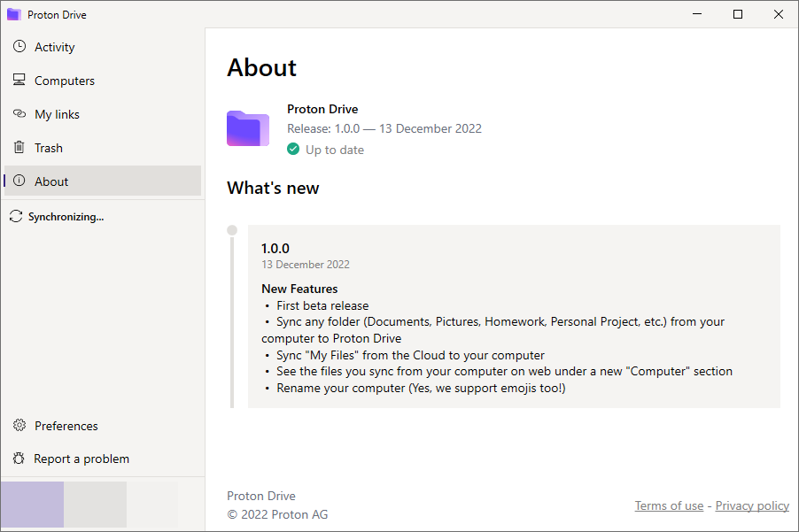Click the green Up to date checkmark

coord(293,150)
